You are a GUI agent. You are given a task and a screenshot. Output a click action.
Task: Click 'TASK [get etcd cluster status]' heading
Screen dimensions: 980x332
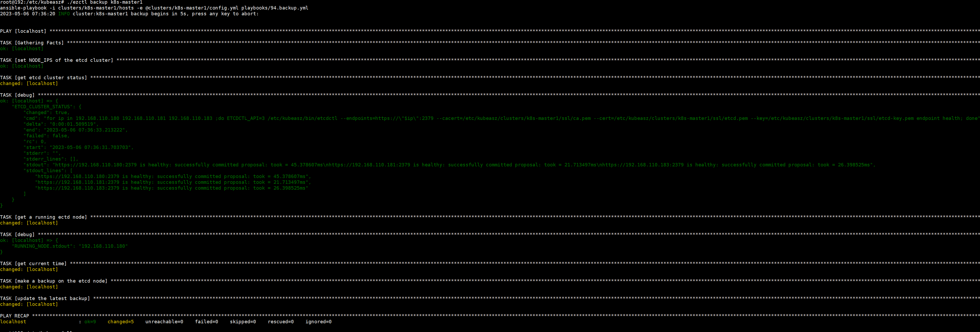click(43, 78)
